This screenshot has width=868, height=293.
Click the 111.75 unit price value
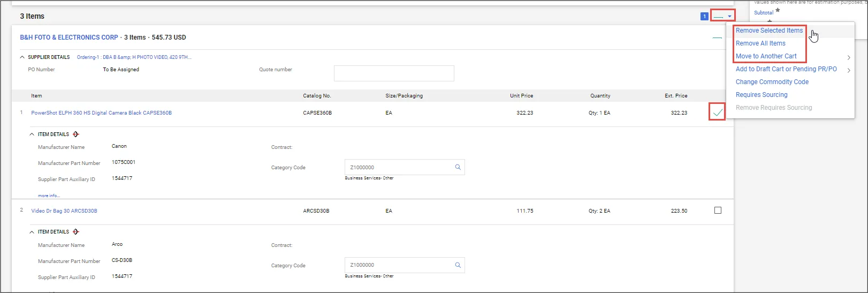(524, 211)
